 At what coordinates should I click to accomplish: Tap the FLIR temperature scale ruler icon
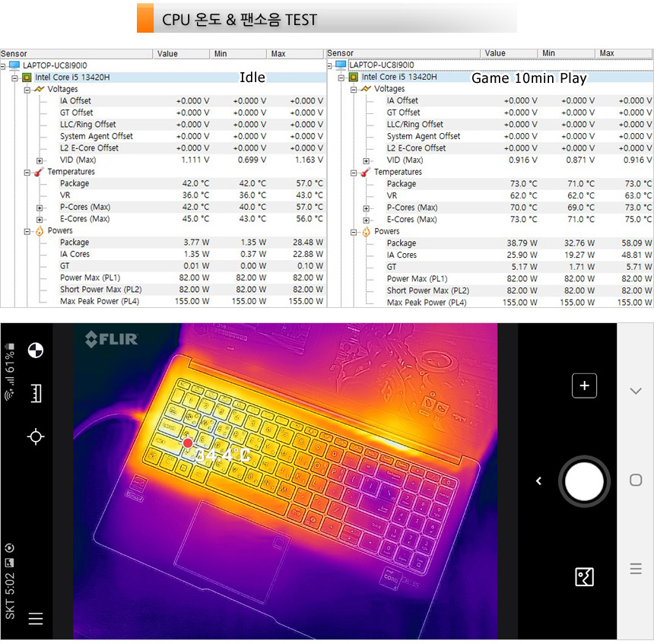35,393
